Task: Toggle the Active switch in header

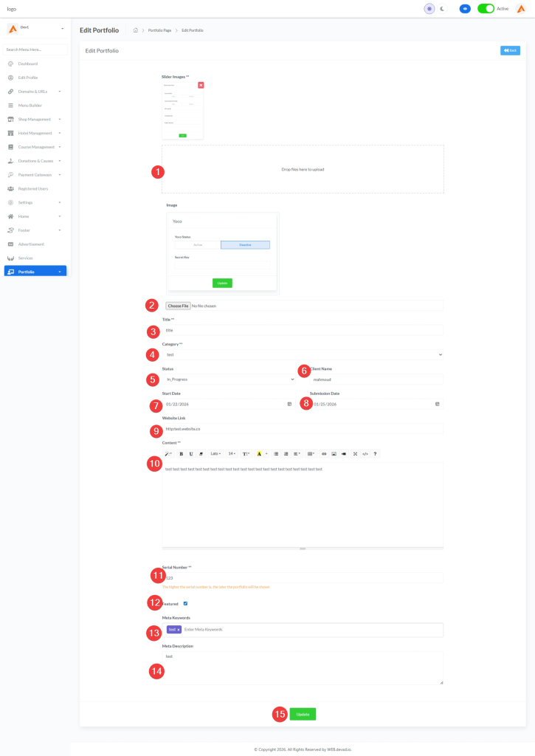Action: (x=486, y=9)
